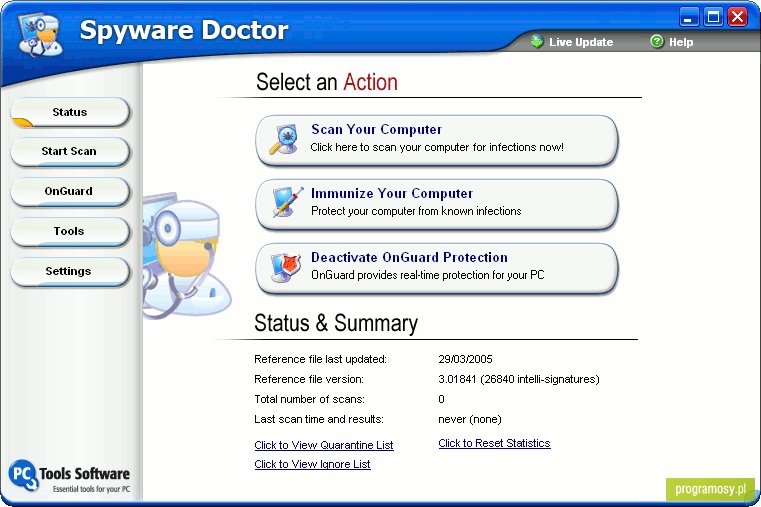Viewport: 761px width, 507px height.
Task: Click the green Help question mark icon
Action: (657, 41)
